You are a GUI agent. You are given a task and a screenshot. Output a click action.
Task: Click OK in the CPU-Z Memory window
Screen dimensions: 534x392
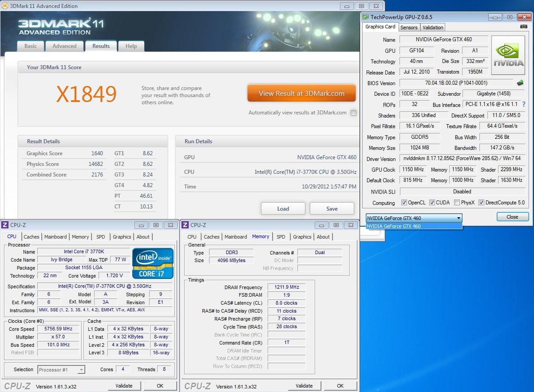click(340, 386)
